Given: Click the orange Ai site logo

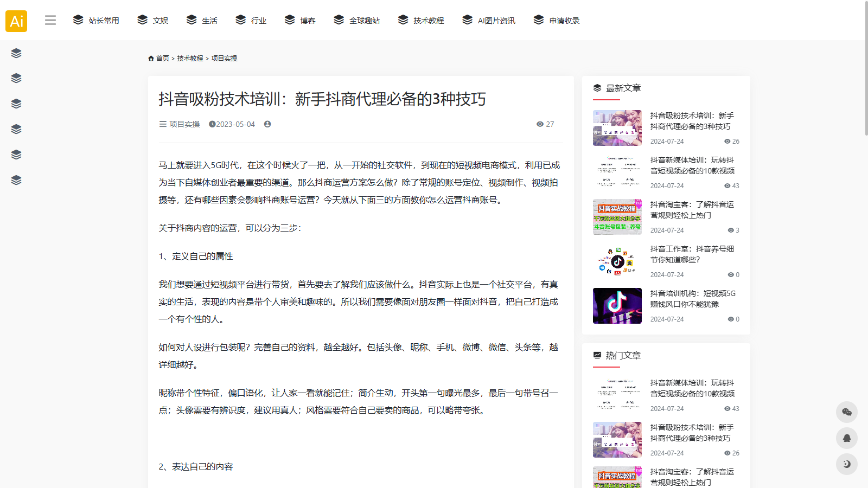Looking at the screenshot, I should 16,21.
